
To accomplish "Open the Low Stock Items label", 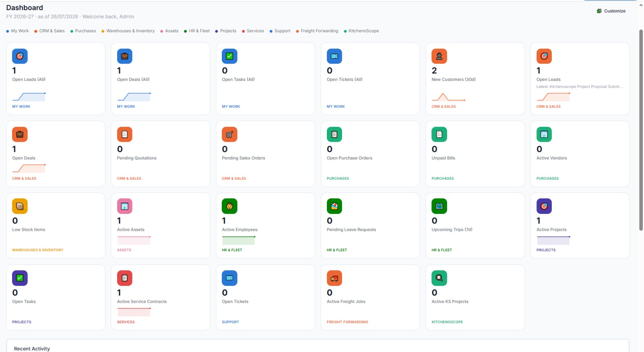I will pos(29,230).
